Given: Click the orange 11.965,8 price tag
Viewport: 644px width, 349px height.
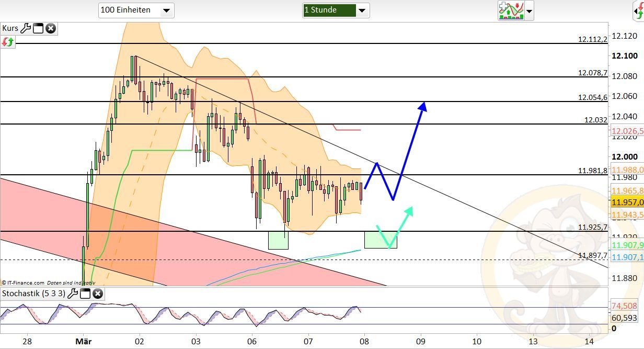Looking at the screenshot, I should pyautogui.click(x=626, y=190).
